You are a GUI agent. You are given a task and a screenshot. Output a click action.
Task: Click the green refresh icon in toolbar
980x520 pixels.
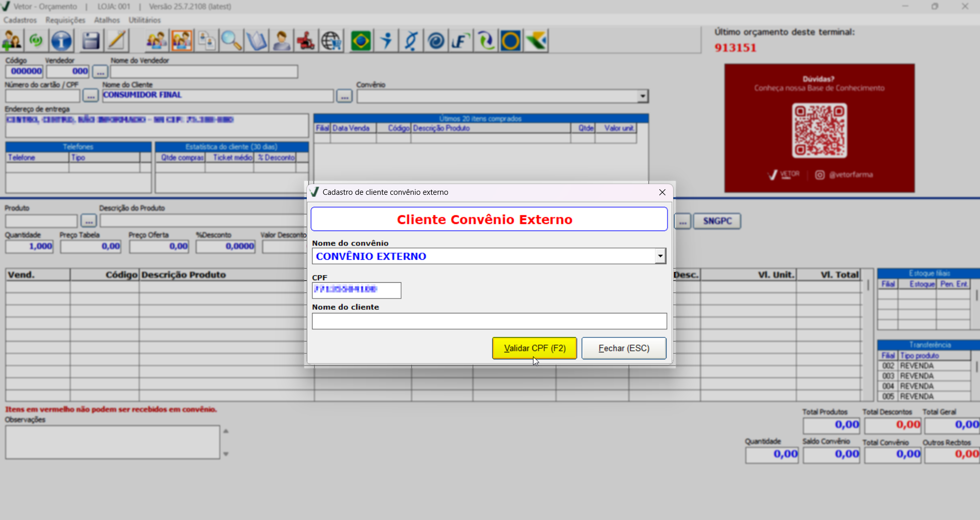tap(36, 41)
